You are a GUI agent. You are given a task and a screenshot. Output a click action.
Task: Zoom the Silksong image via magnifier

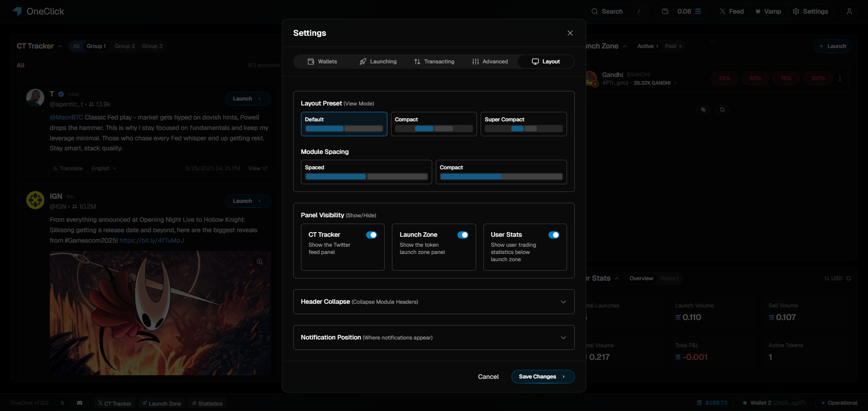(x=260, y=262)
